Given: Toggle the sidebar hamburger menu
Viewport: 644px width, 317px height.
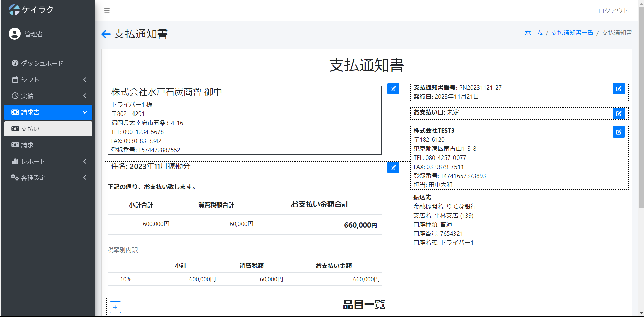Looking at the screenshot, I should click(107, 10).
